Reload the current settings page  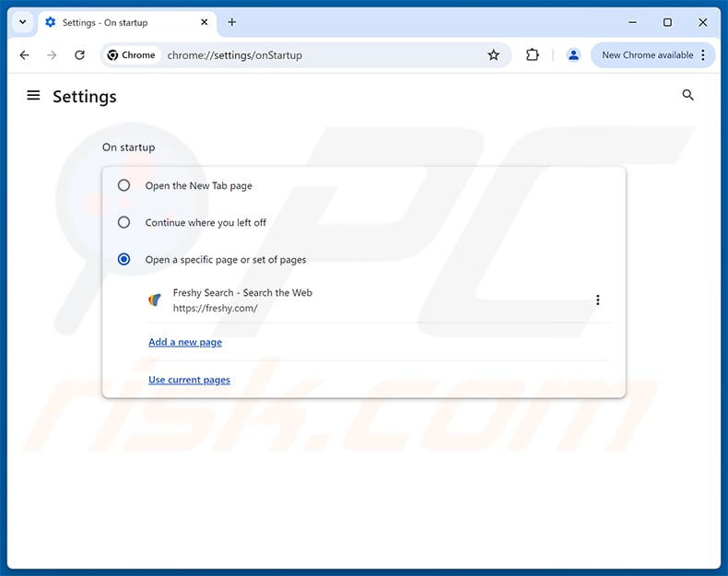tap(79, 55)
